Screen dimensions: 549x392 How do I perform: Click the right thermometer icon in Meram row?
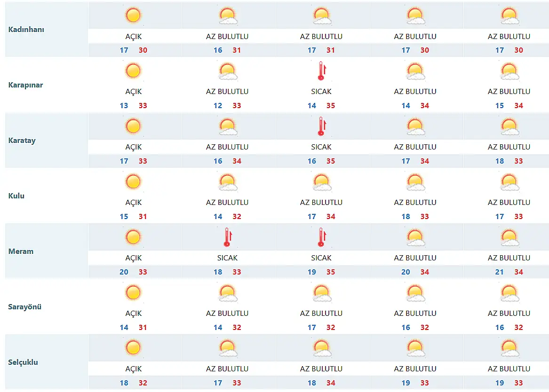[x=321, y=237]
